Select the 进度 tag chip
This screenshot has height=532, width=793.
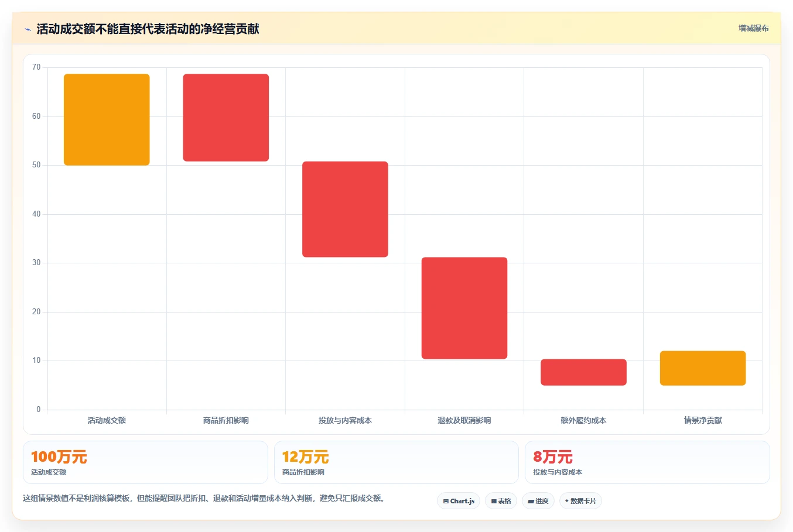click(538, 501)
